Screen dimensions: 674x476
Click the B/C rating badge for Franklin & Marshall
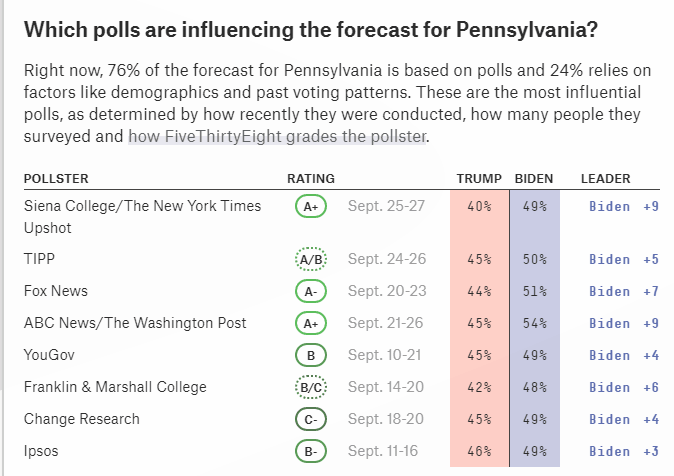[311, 387]
